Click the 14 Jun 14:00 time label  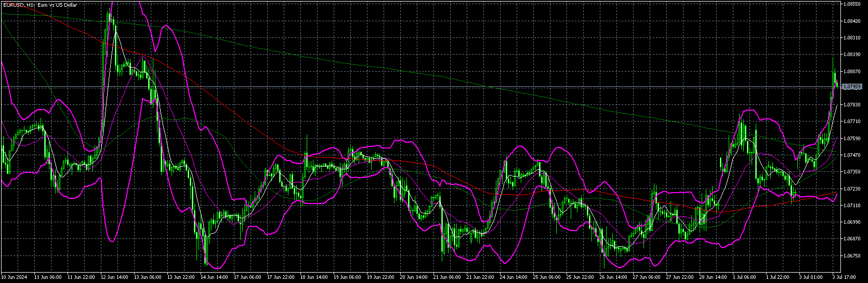(x=214, y=278)
